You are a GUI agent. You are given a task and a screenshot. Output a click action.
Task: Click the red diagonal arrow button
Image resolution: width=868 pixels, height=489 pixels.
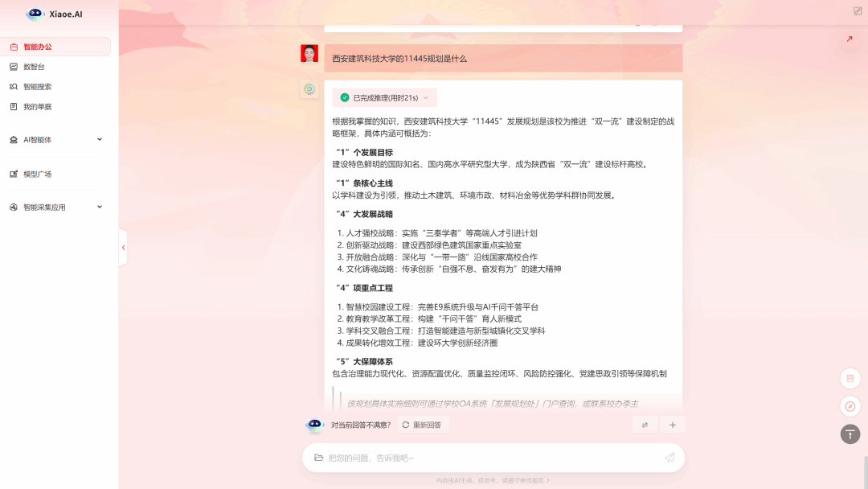tap(850, 39)
